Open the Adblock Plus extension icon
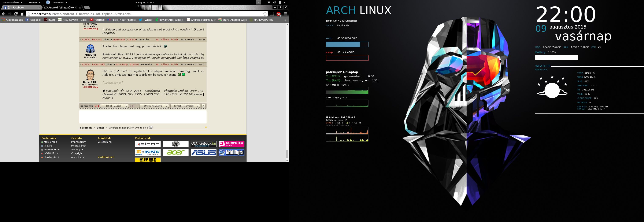The width and height of the screenshot is (644, 222). (x=278, y=14)
